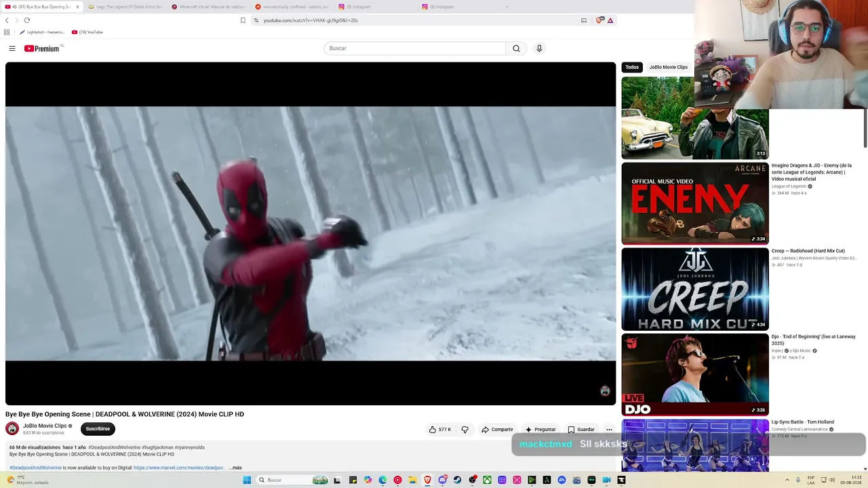The width and height of the screenshot is (868, 488).
Task: Open the Windows Start menu
Action: pos(247,480)
